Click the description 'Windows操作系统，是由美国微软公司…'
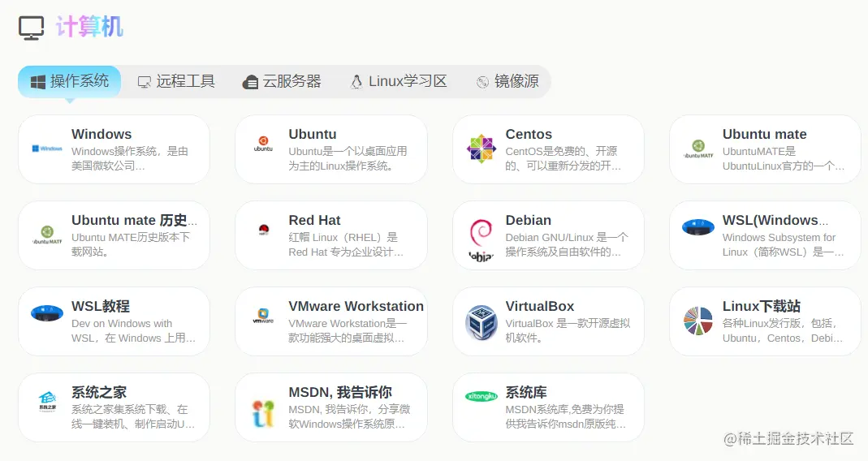Viewport: 868px width, 461px height. [130, 158]
